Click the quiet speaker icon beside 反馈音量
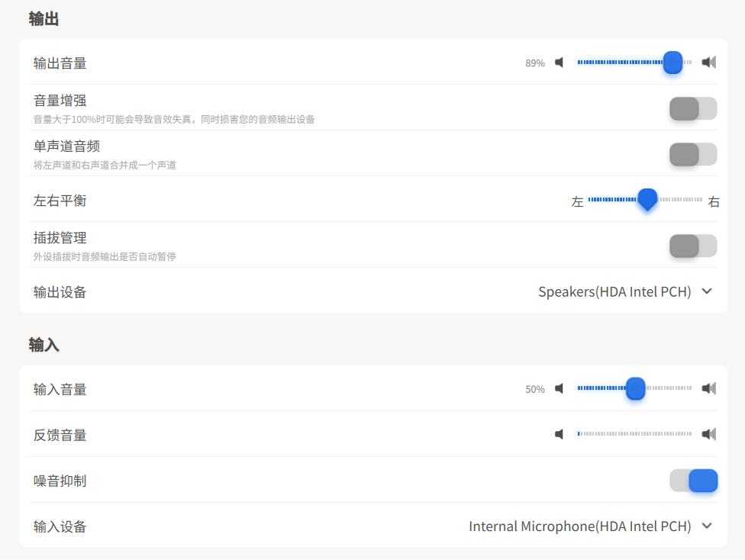 tap(560, 434)
